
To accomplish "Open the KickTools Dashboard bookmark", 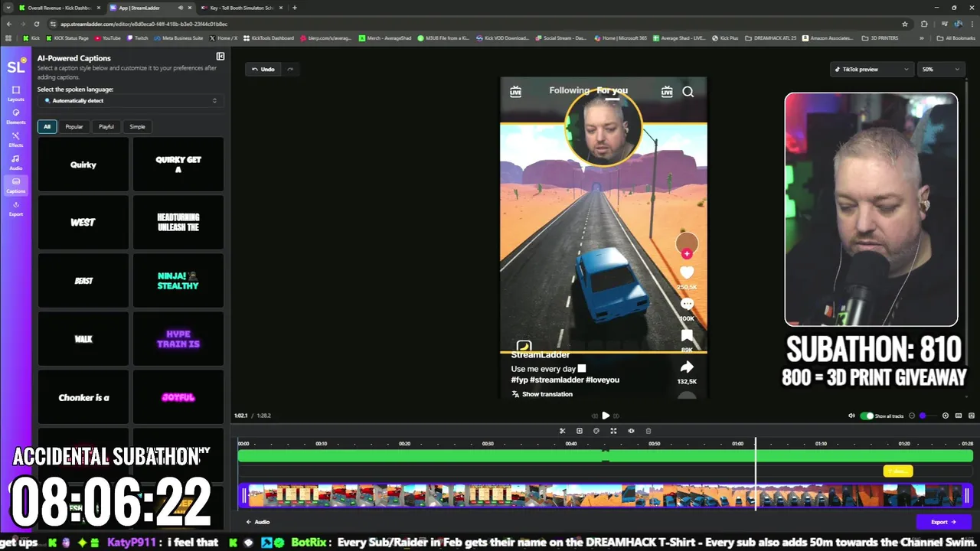I will coord(268,37).
